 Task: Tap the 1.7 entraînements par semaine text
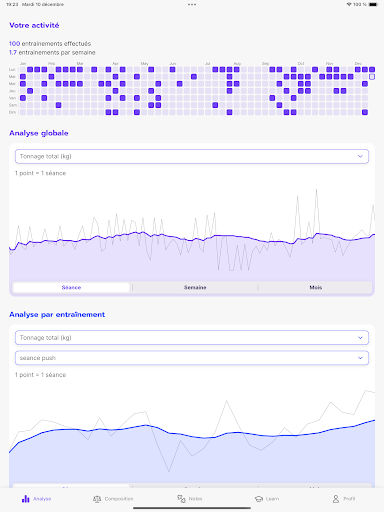(52, 52)
